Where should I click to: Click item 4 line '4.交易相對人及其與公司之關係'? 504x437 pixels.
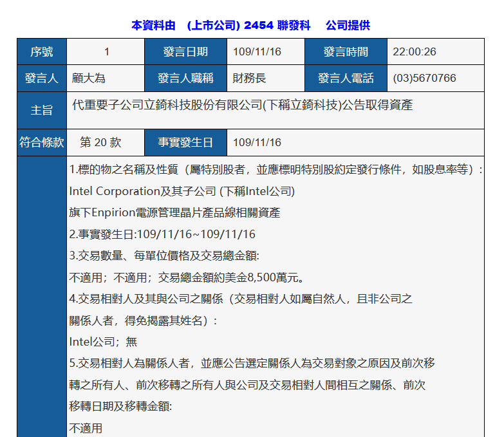pos(241,299)
